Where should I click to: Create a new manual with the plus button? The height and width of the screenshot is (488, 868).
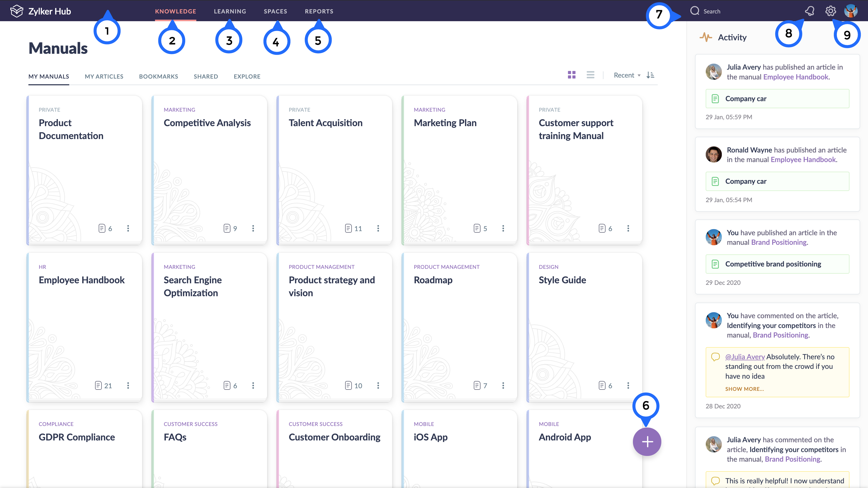click(x=647, y=441)
